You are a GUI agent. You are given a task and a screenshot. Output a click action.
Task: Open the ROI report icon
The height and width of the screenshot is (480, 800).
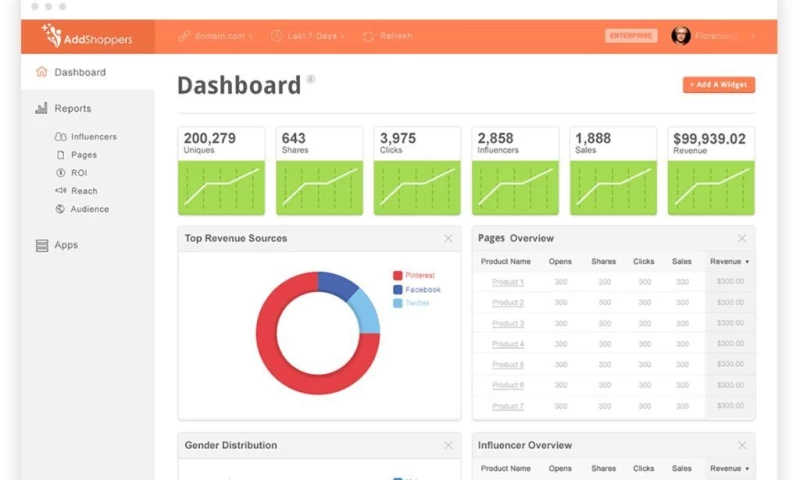pyautogui.click(x=60, y=173)
